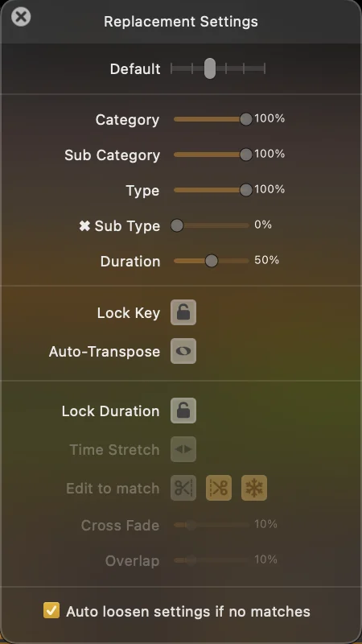Uncheck Auto loosen settings if no matches
362x644 pixels.
coord(51,610)
